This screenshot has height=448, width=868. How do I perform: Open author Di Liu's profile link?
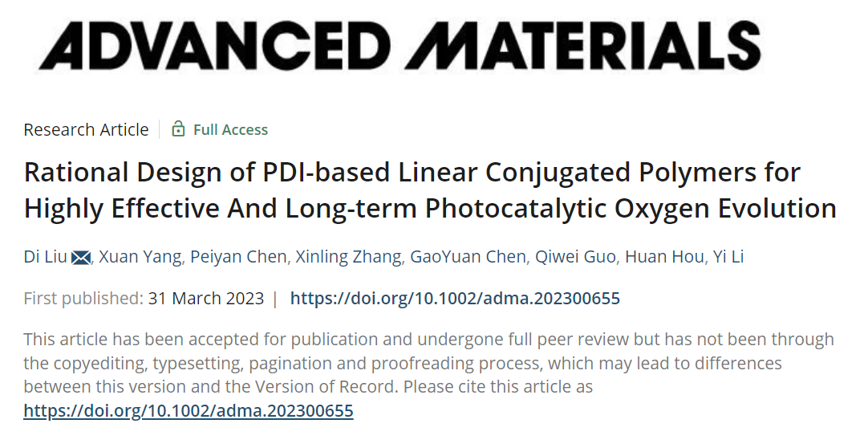click(x=46, y=257)
